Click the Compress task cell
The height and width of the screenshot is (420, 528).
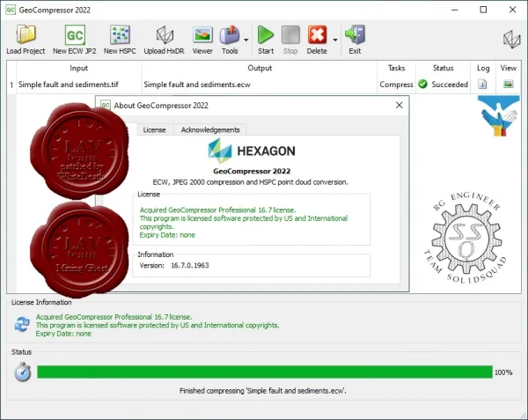pos(396,85)
